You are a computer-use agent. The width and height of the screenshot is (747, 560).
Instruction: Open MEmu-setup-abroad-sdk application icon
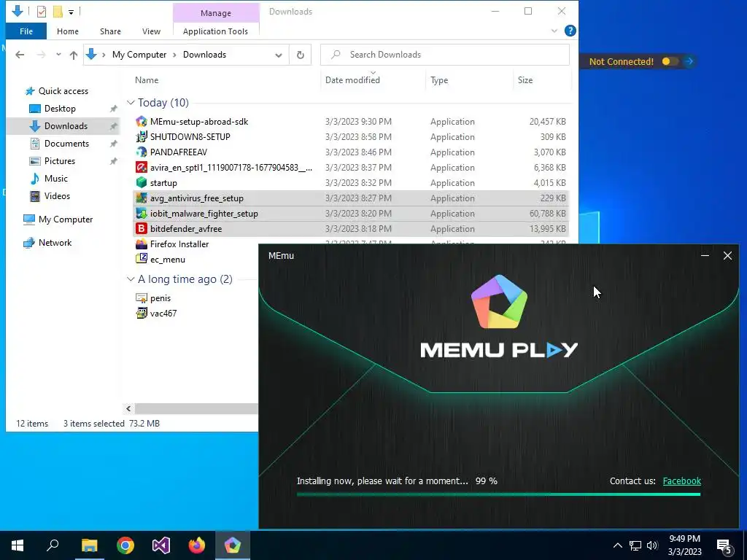pyautogui.click(x=141, y=122)
